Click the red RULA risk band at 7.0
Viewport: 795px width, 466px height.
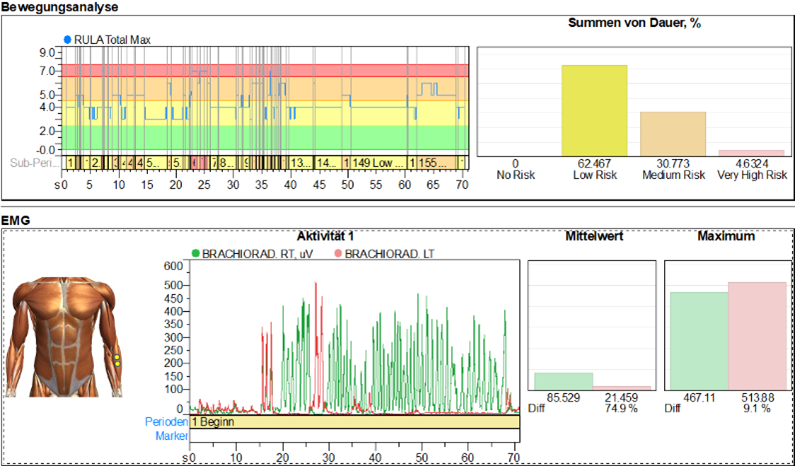[x=265, y=70]
